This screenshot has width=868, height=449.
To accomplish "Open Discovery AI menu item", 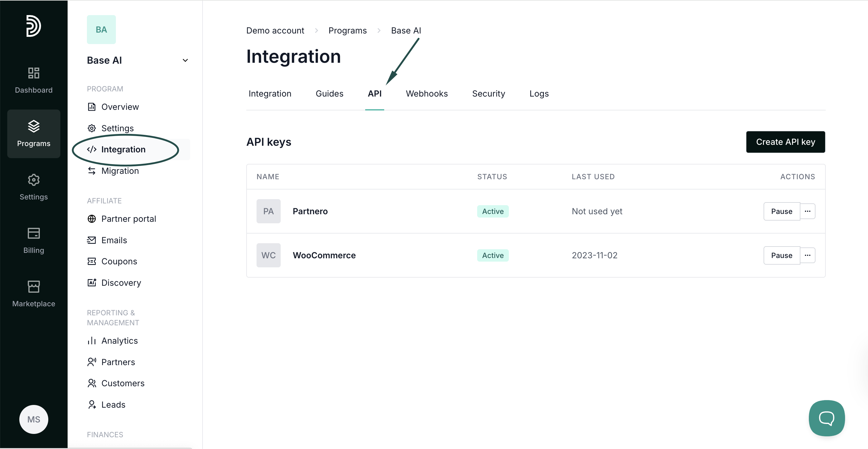I will coord(121,283).
